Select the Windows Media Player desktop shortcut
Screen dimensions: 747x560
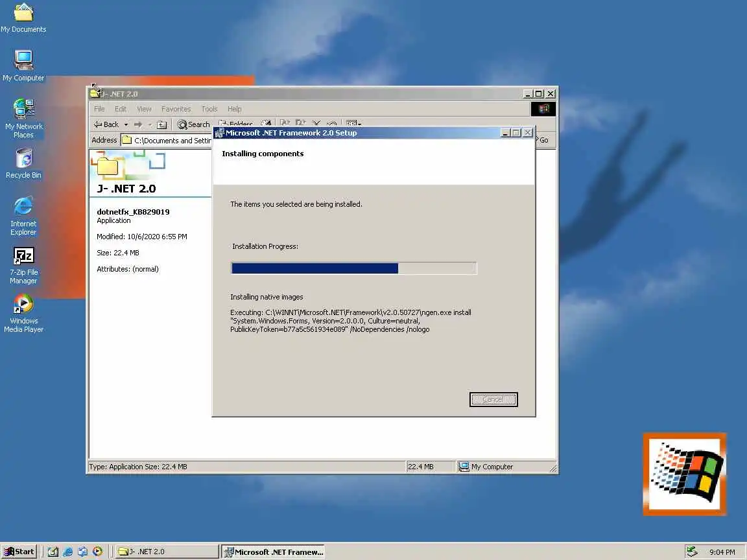coord(23,313)
